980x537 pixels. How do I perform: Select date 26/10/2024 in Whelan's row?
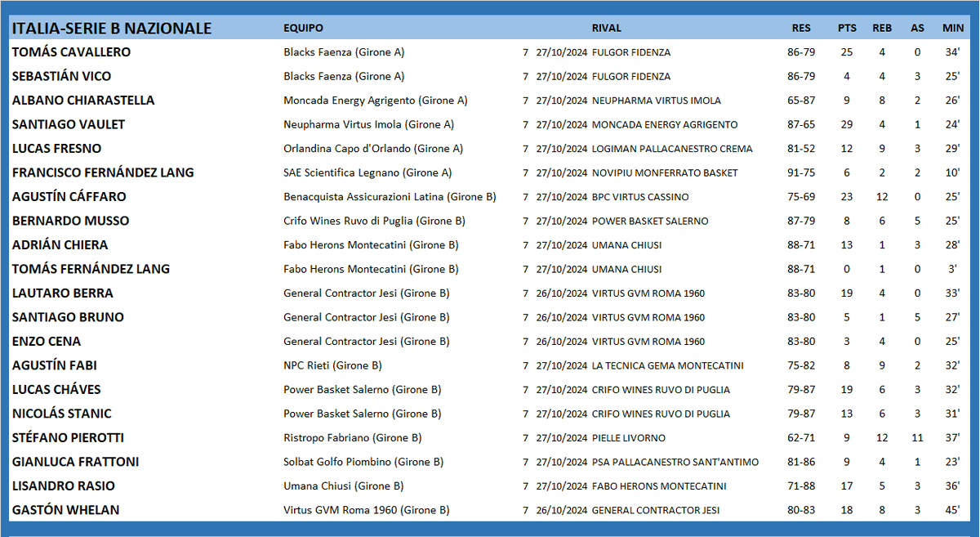(562, 511)
